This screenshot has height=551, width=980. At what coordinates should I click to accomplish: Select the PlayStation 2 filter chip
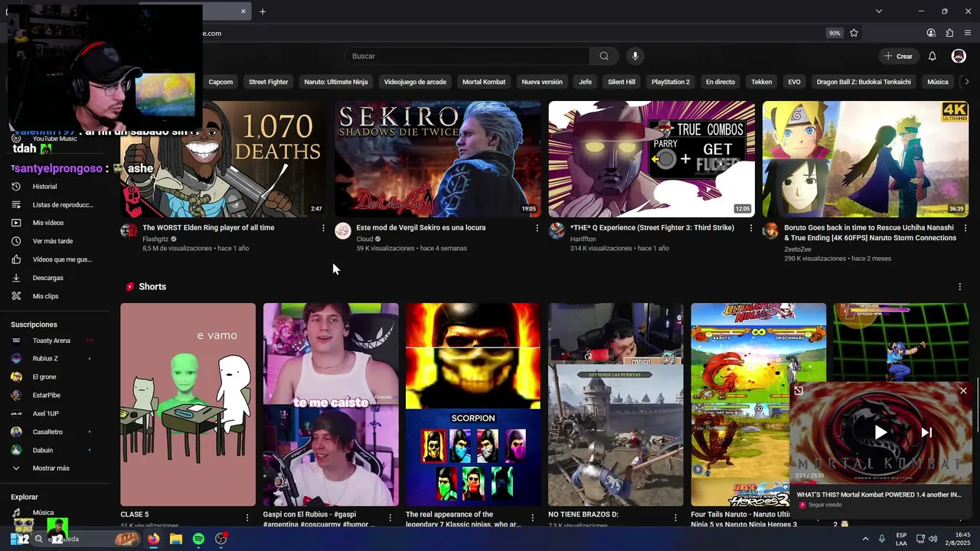(671, 82)
